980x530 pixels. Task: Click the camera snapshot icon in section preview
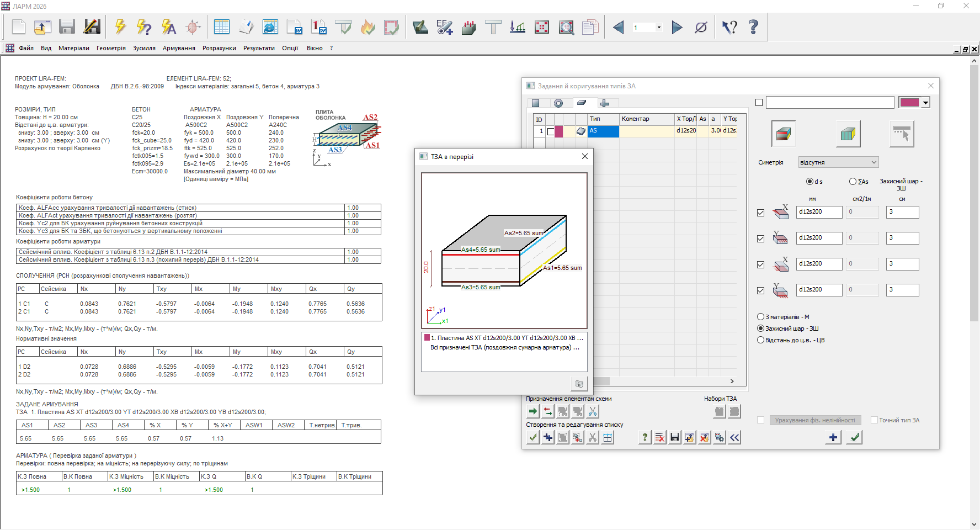(579, 384)
